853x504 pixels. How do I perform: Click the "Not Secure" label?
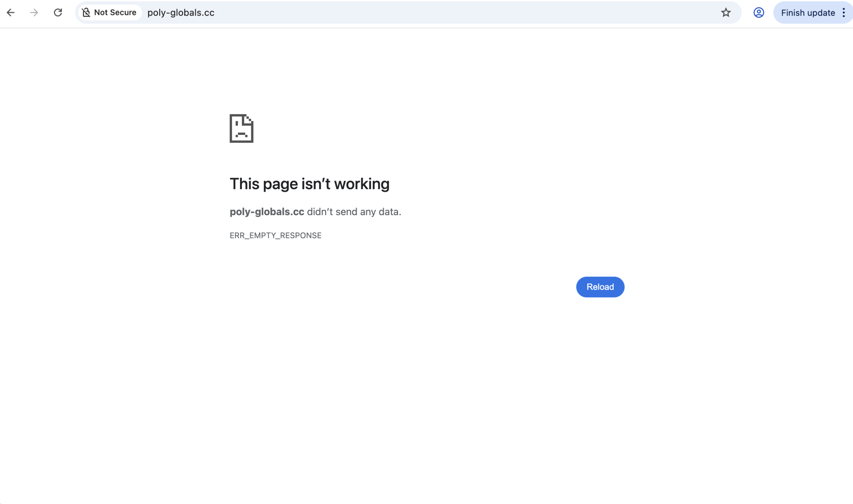coord(115,12)
